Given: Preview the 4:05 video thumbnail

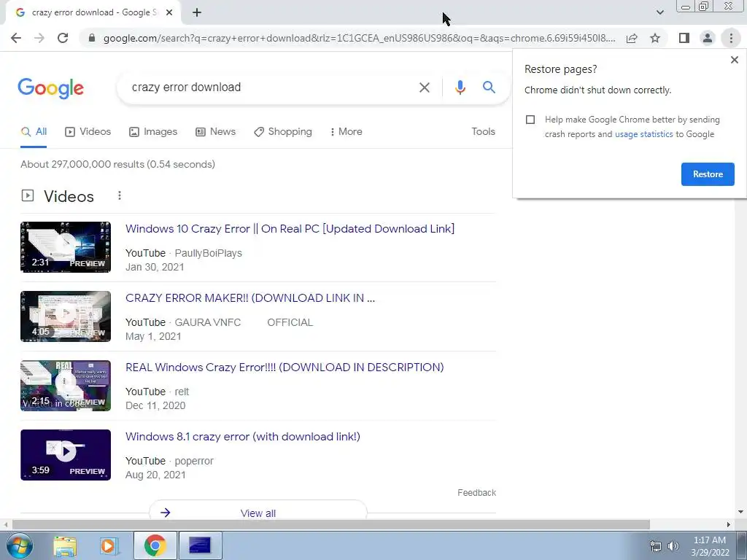Looking at the screenshot, I should [x=66, y=316].
